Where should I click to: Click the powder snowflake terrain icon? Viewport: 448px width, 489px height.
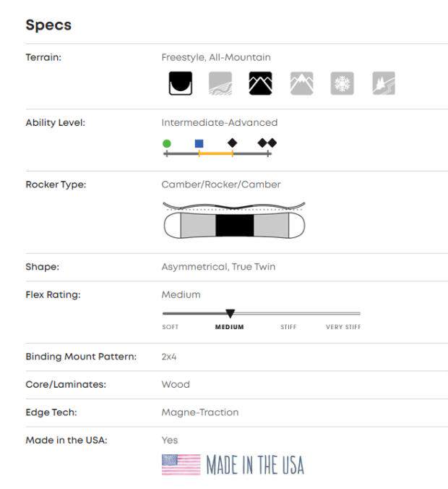(x=343, y=84)
